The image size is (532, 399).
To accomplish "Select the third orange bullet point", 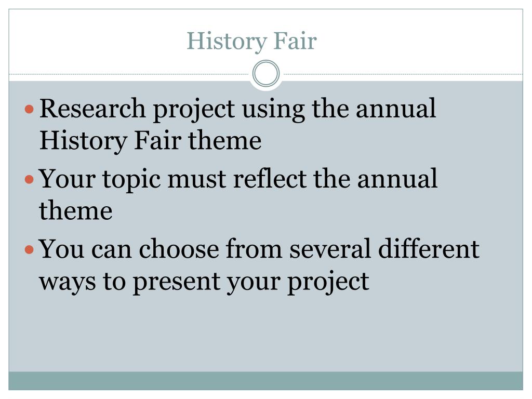I will pyautogui.click(x=30, y=250).
